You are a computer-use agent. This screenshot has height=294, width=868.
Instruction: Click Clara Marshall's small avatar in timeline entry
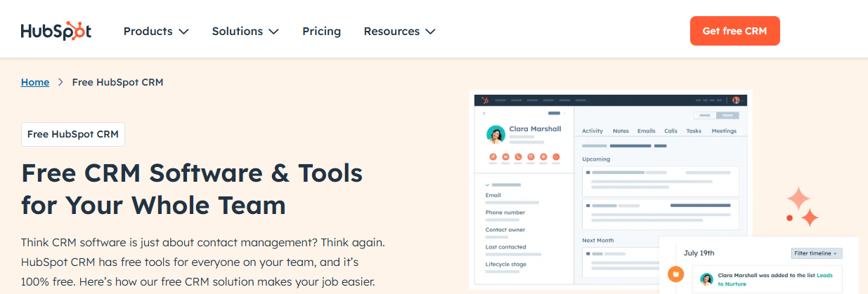tap(706, 279)
